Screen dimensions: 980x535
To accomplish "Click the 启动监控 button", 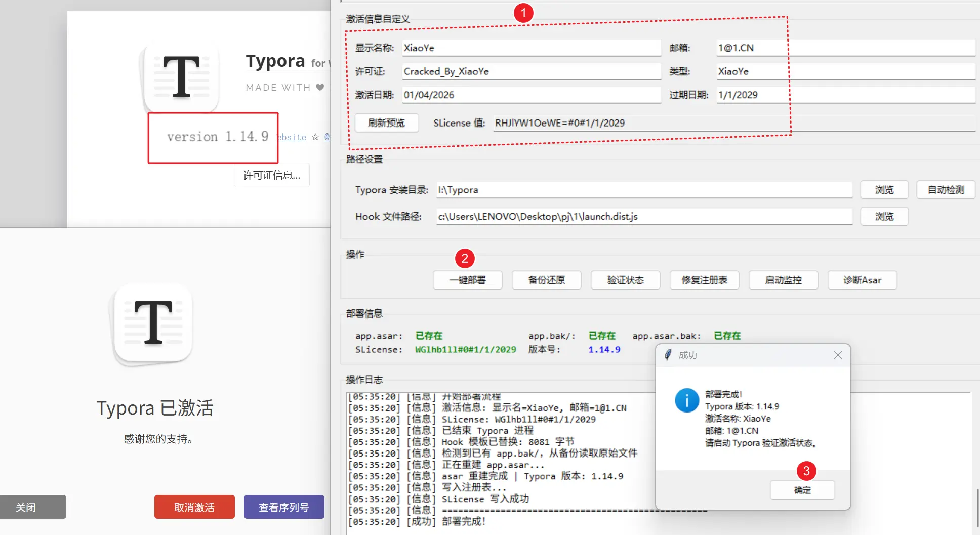I will click(x=783, y=280).
